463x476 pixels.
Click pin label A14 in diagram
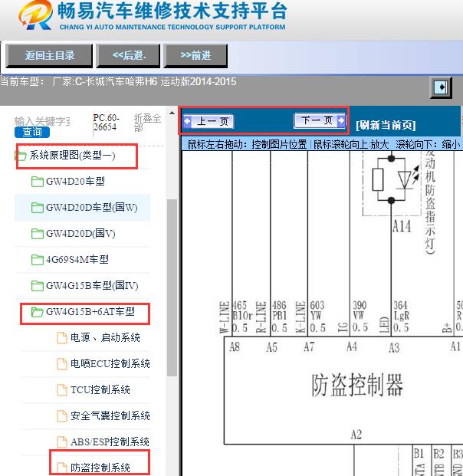(x=402, y=226)
